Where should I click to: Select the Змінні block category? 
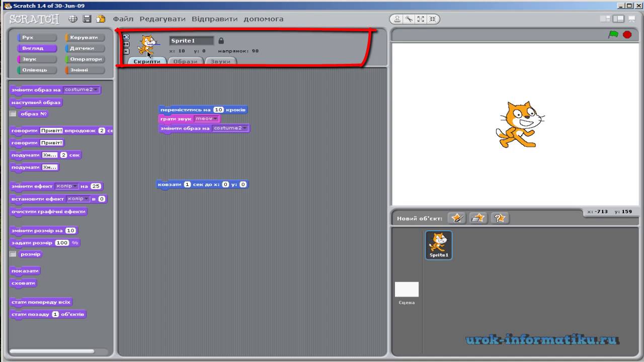click(x=85, y=70)
